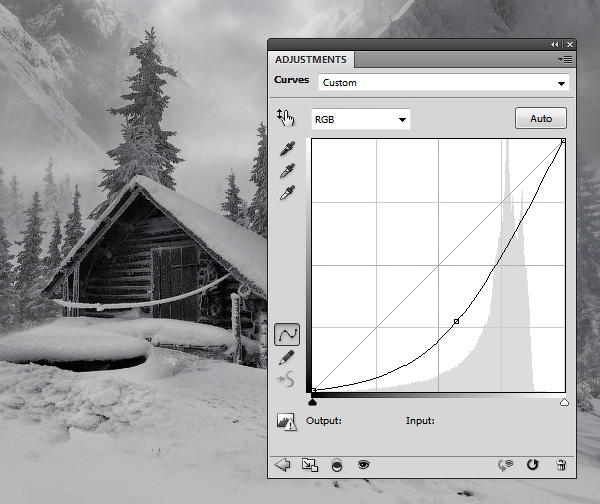Open the RGB channel dropdown

click(x=360, y=119)
